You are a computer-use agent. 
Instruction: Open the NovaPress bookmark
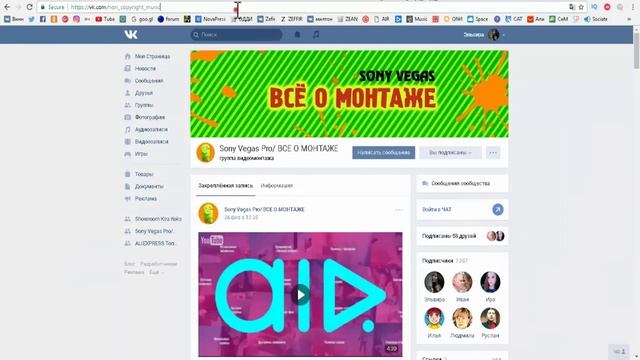click(x=210, y=19)
